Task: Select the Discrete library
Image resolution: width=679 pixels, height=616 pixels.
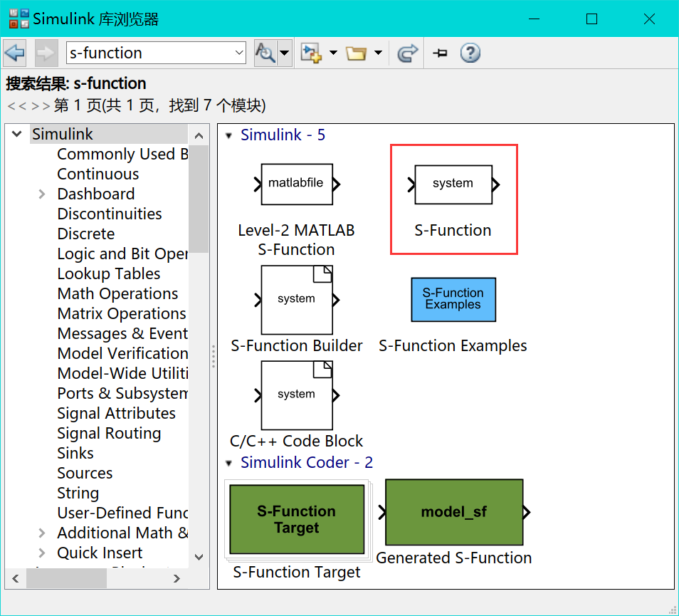Action: [85, 234]
